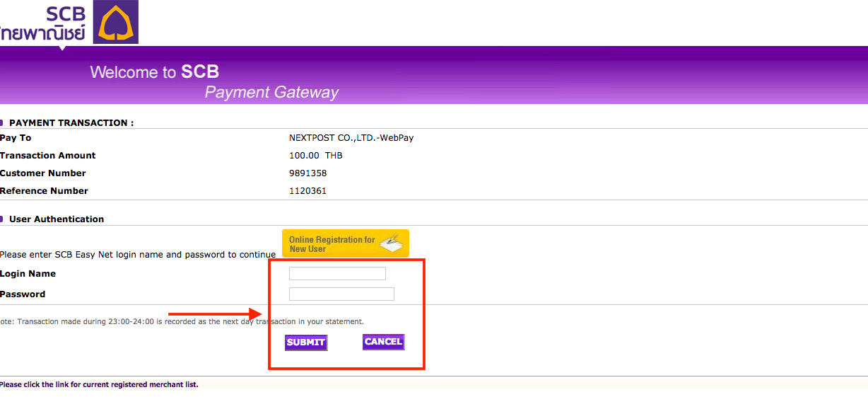Click the PAYMENT TRANSACTION heading
Viewport: 868px width, 397px height.
point(71,123)
